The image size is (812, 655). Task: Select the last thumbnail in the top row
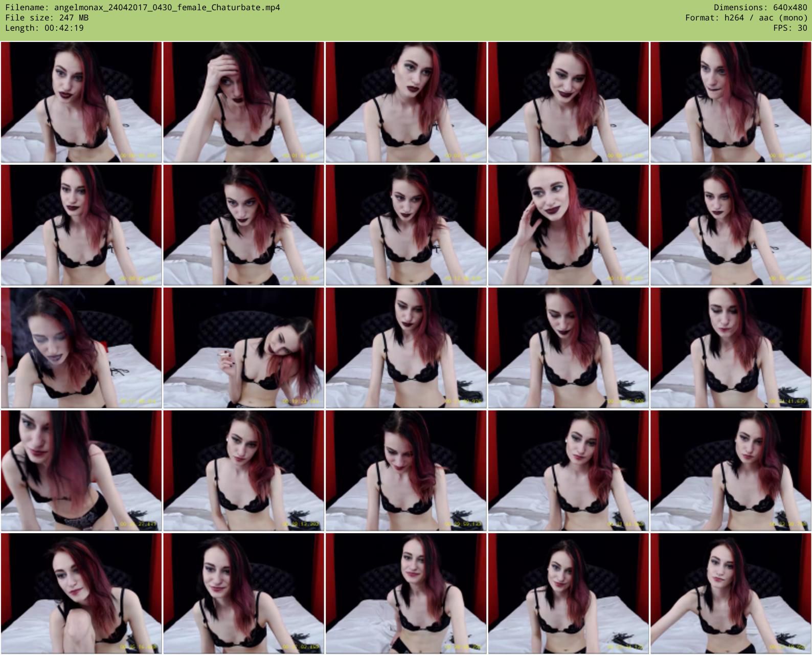[731, 102]
